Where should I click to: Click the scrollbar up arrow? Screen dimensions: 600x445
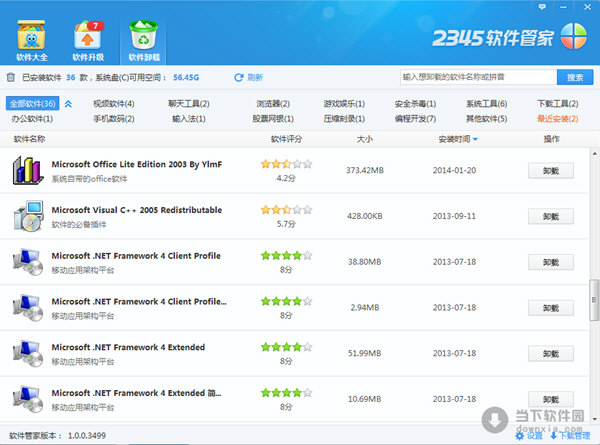[594, 154]
